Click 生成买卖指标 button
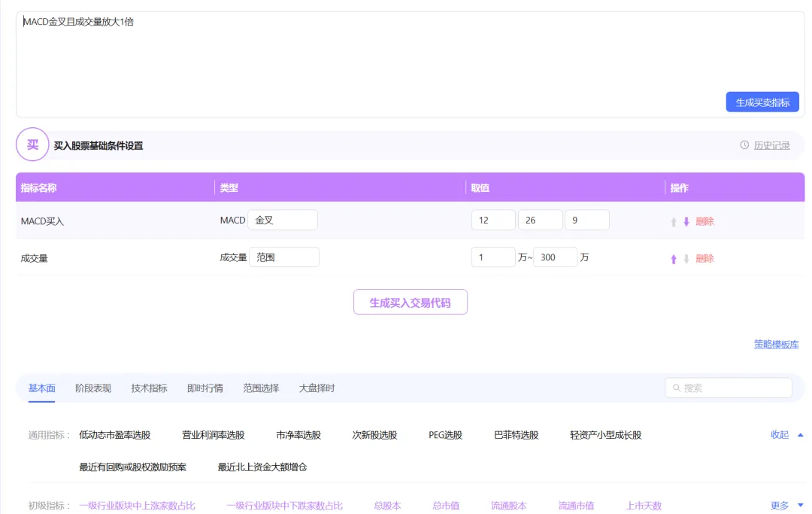This screenshot has height=514, width=812. [x=762, y=102]
